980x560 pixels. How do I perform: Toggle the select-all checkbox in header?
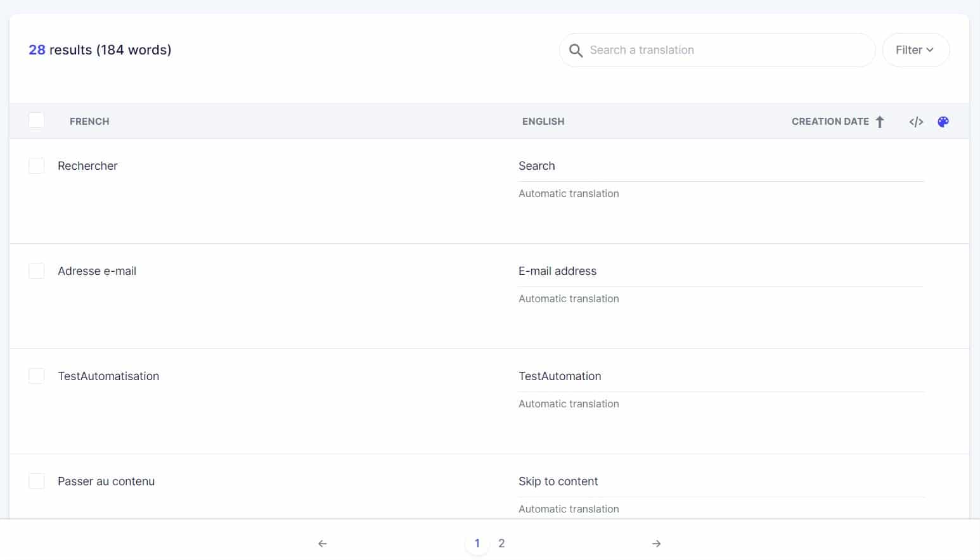pyautogui.click(x=37, y=120)
